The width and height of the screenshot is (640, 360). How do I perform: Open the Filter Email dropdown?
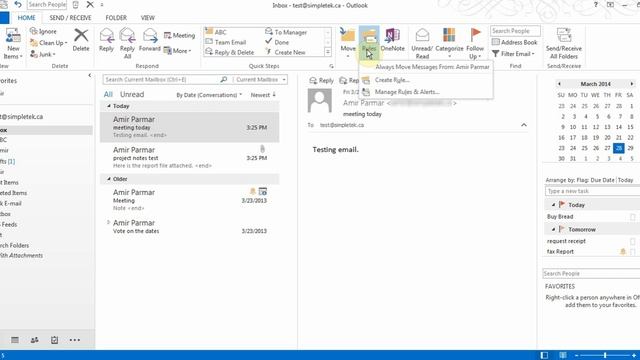[513, 53]
